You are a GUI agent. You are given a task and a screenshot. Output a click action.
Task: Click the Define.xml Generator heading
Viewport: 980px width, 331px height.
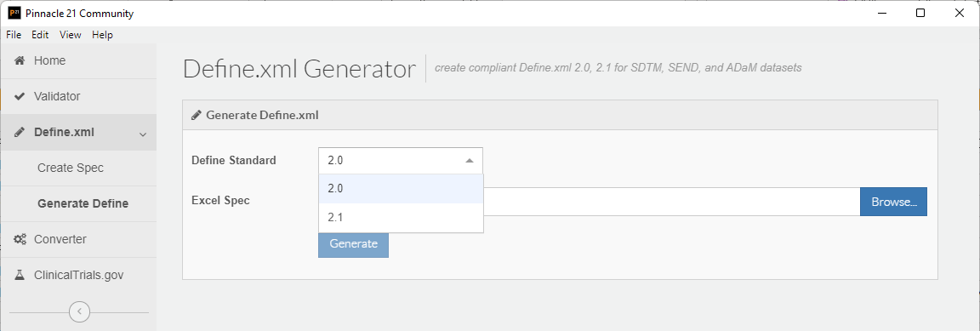pyautogui.click(x=299, y=69)
